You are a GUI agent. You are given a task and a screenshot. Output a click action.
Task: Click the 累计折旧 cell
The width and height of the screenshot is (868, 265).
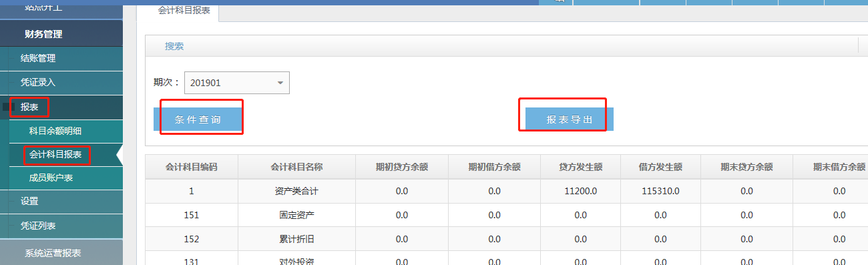[296, 239]
